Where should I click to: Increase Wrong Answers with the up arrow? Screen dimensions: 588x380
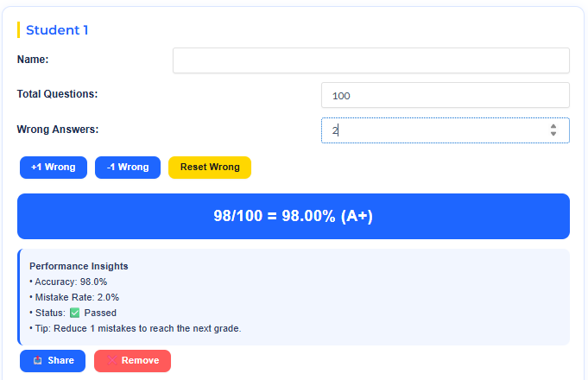tap(553, 126)
